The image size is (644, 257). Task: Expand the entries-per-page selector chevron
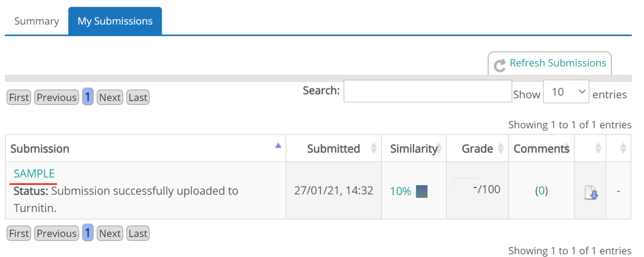click(582, 91)
